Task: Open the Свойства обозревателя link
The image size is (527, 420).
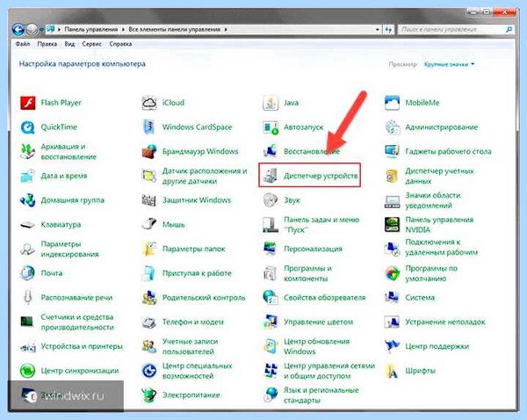Action: 325,297
